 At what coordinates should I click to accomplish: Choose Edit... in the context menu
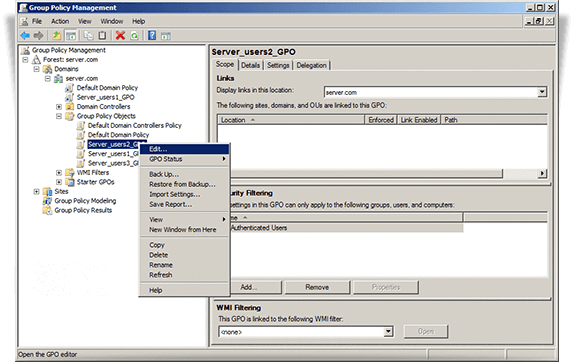point(185,149)
